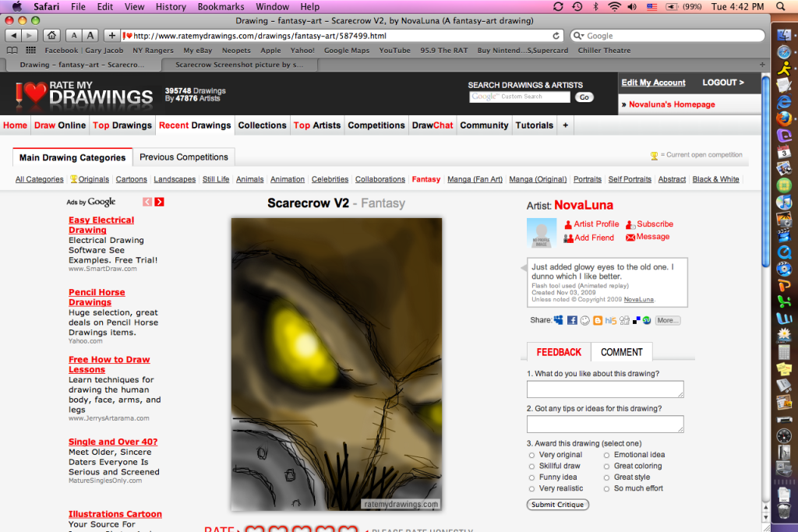Open Time Machine menu bar icon
Viewport: 798px width, 532px height.
[x=577, y=6]
